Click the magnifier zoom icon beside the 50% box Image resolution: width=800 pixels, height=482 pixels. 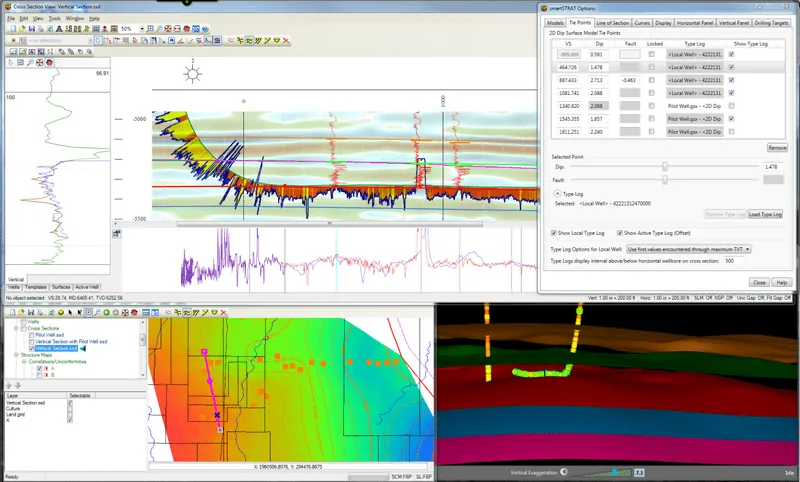159,29
